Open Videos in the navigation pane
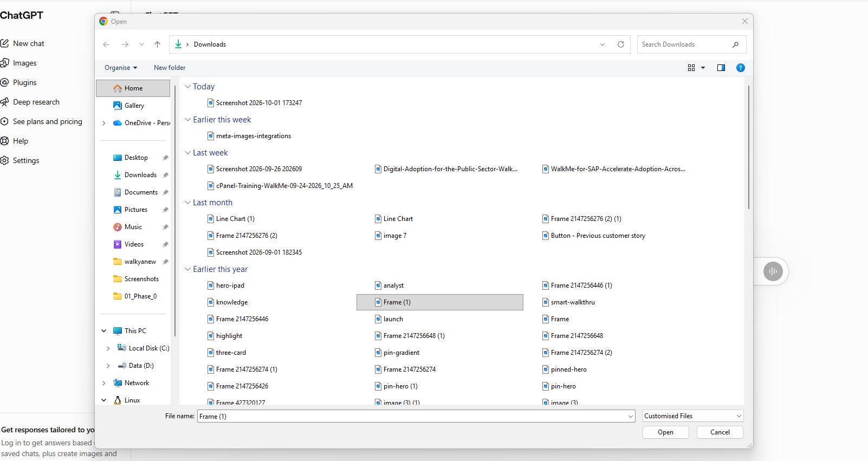Screen dimensions: 868x461 point(134,244)
